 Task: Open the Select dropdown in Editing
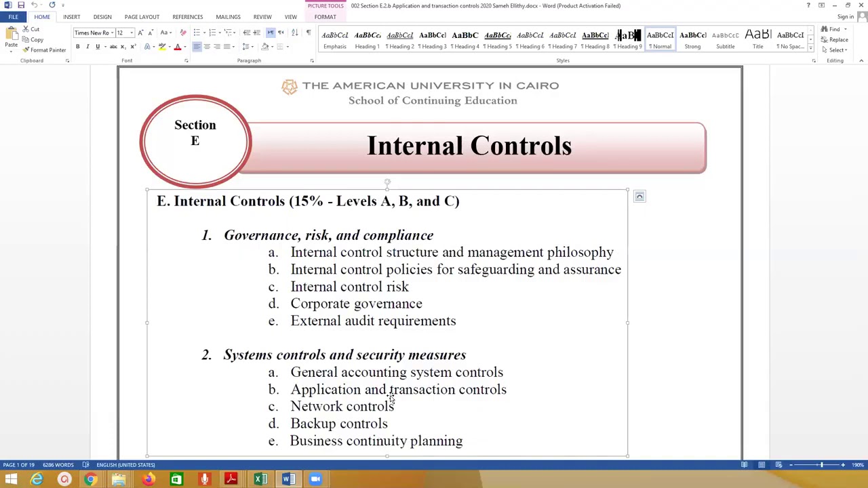coord(834,50)
